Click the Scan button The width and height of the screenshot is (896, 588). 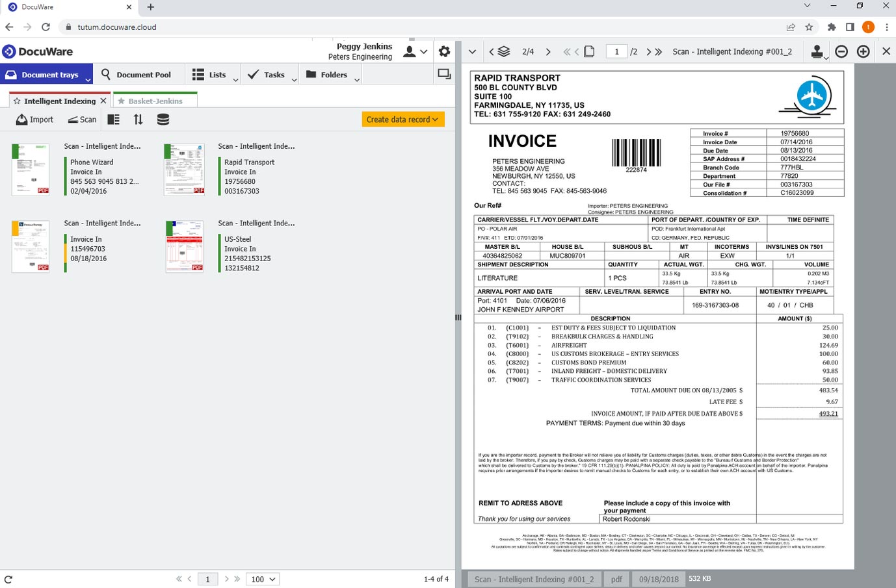[82, 120]
